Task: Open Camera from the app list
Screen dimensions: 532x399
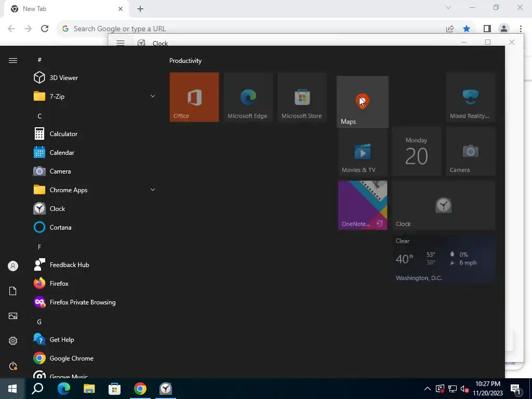Action: tap(95, 171)
